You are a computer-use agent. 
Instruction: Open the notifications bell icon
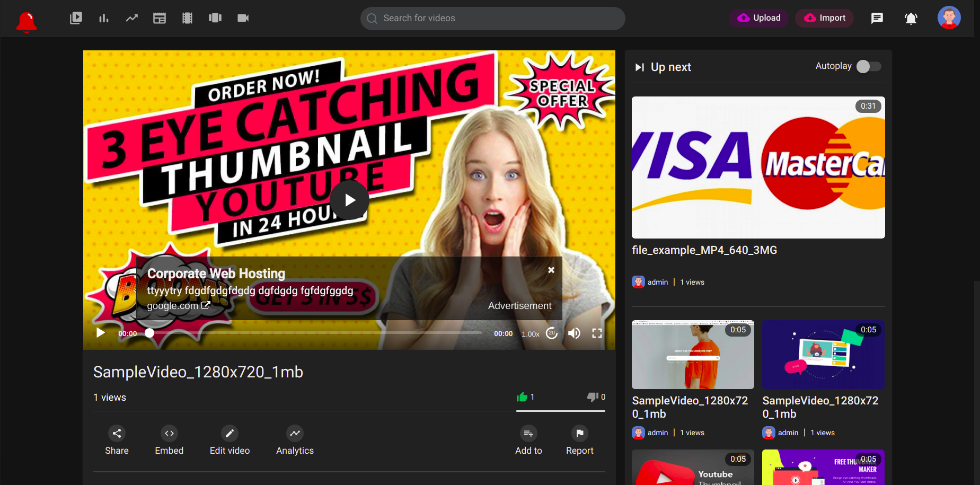911,19
